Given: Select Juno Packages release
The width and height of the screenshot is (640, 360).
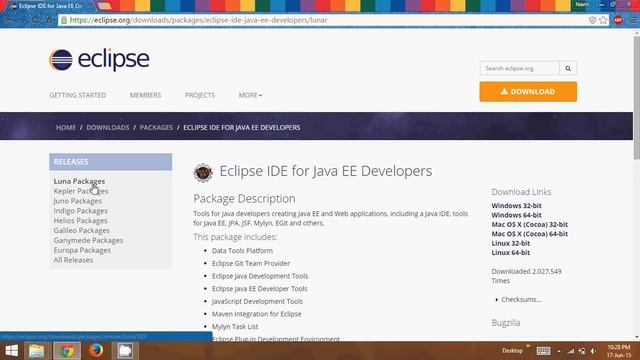Looking at the screenshot, I should tap(78, 201).
